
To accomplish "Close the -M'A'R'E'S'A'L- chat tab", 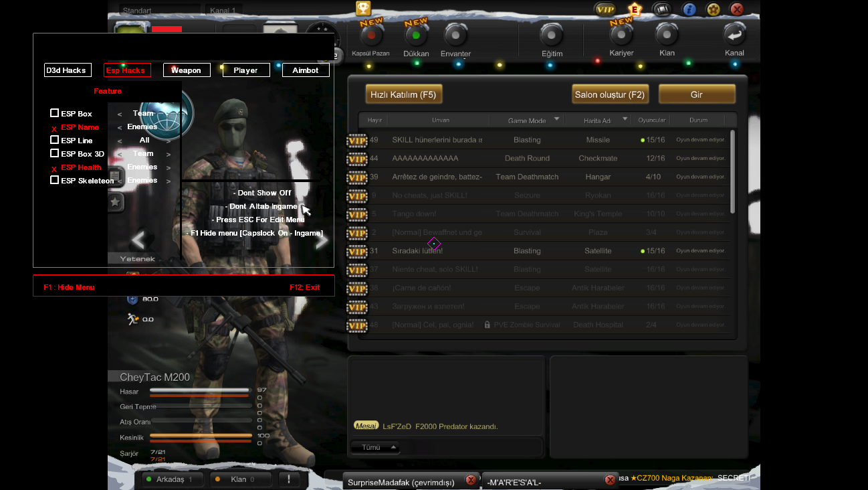I will pos(610,480).
